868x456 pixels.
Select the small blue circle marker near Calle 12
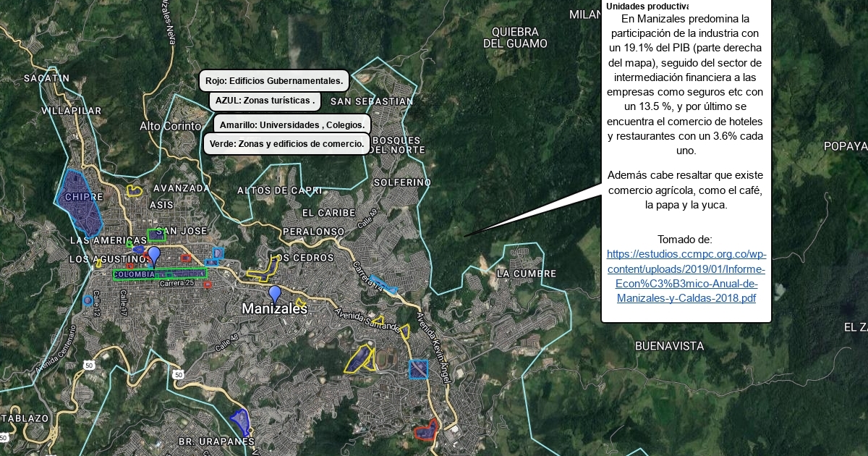pos(88,300)
